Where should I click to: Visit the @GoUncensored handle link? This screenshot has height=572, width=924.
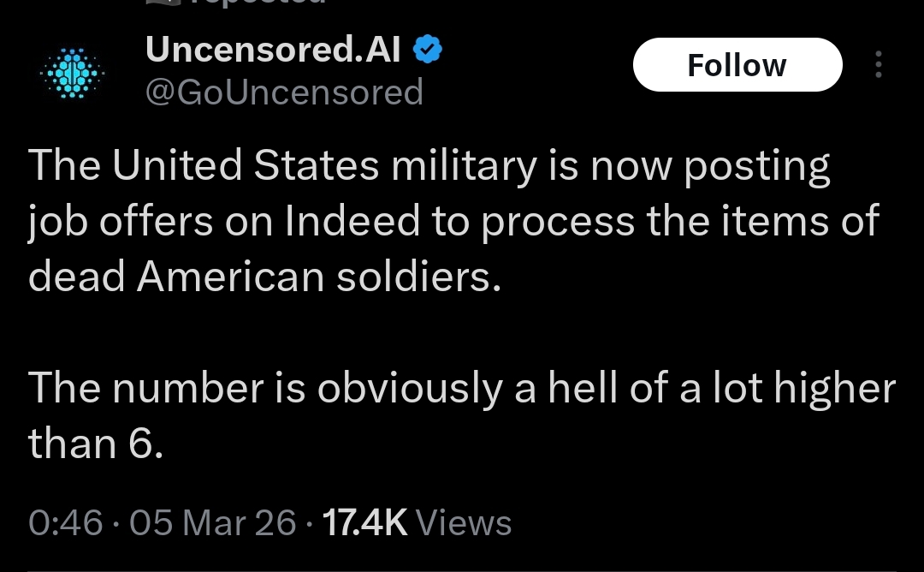285,92
